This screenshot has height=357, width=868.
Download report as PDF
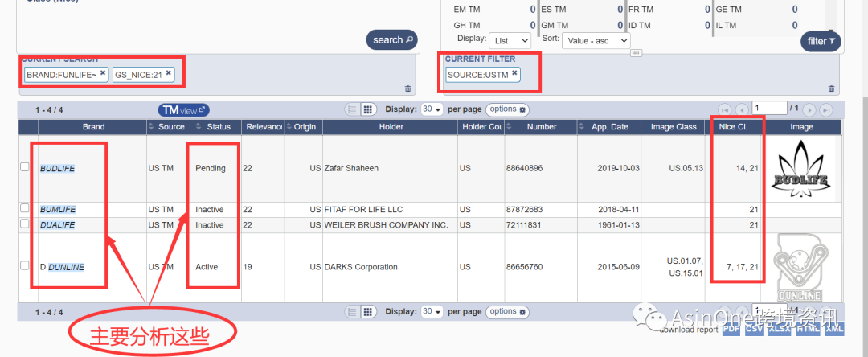tap(731, 329)
